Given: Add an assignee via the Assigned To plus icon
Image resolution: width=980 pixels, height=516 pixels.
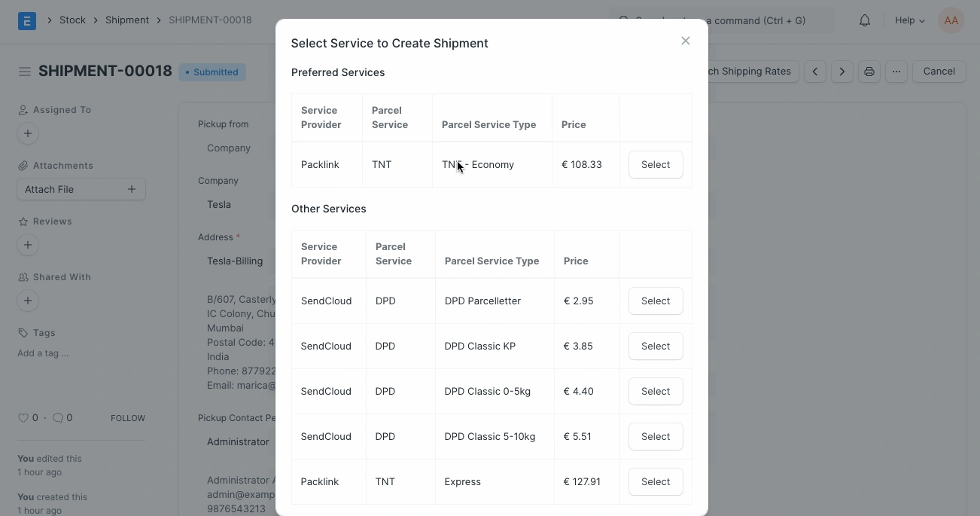Looking at the screenshot, I should tap(28, 133).
